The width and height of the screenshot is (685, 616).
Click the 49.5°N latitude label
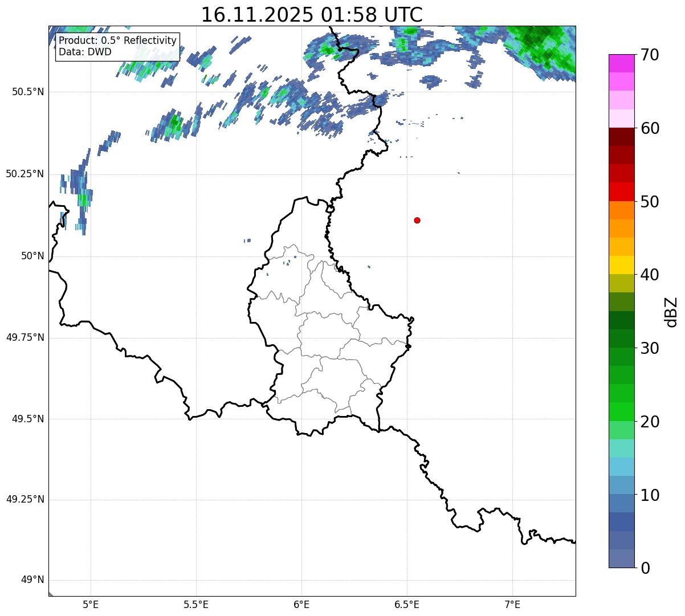coord(28,419)
